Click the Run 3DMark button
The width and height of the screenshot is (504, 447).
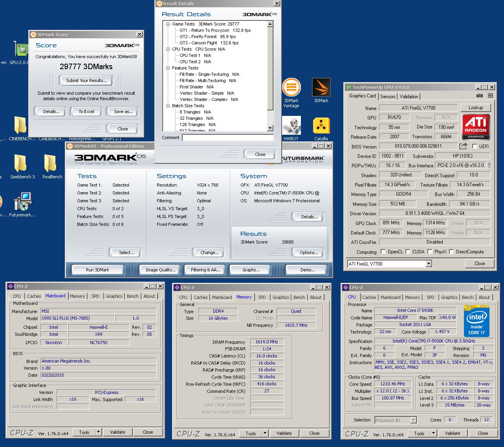click(97, 270)
